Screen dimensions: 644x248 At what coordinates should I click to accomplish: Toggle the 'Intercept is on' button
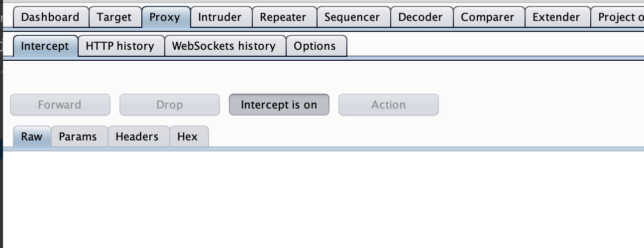click(279, 105)
